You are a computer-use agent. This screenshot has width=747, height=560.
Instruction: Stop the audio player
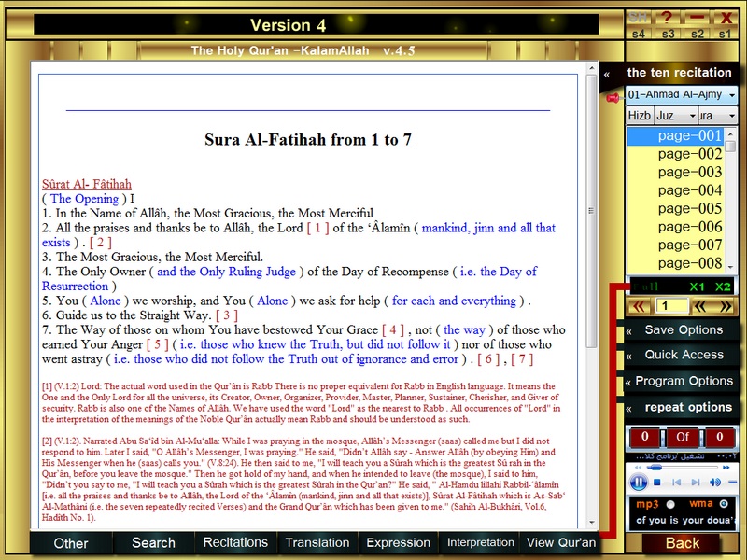tap(657, 483)
